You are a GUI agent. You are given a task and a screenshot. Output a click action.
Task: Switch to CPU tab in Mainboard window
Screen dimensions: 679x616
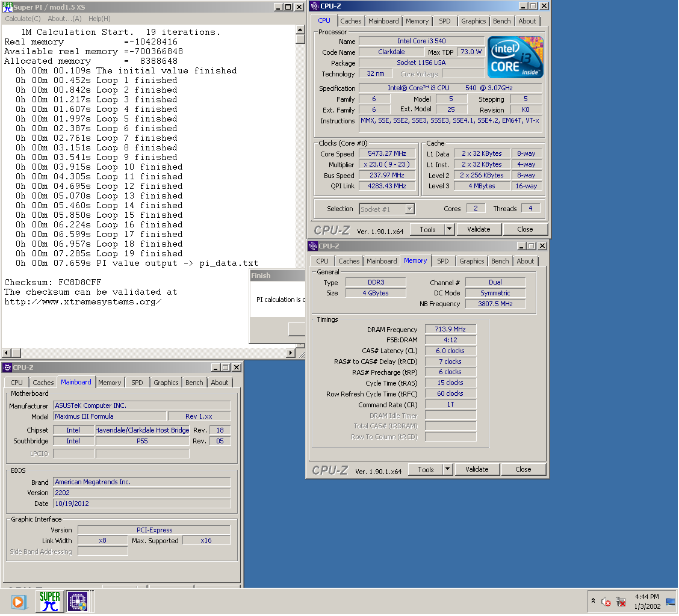coord(16,383)
